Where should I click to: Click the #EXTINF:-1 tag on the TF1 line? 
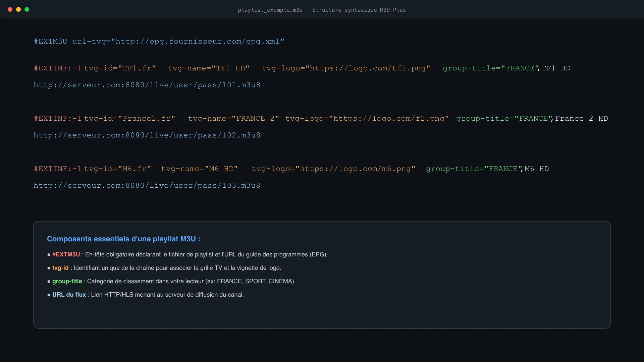[58, 68]
